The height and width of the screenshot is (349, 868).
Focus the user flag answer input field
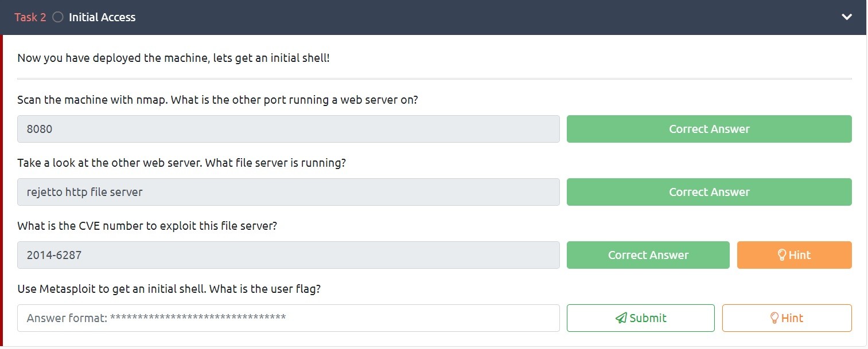288,318
